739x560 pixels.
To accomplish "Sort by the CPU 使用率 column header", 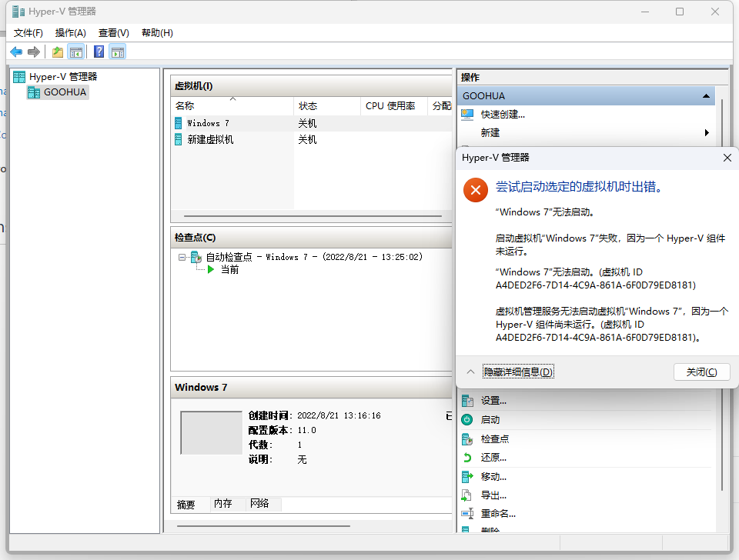I will click(x=394, y=106).
